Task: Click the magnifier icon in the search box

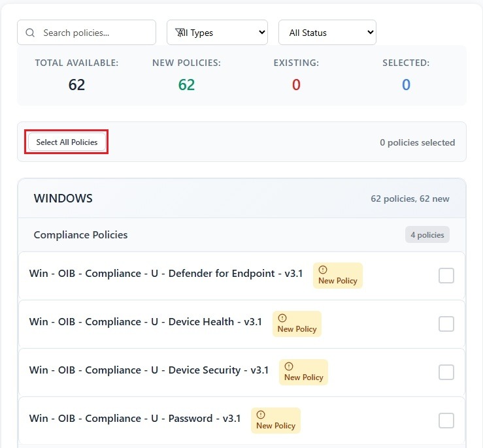Action: click(x=30, y=33)
